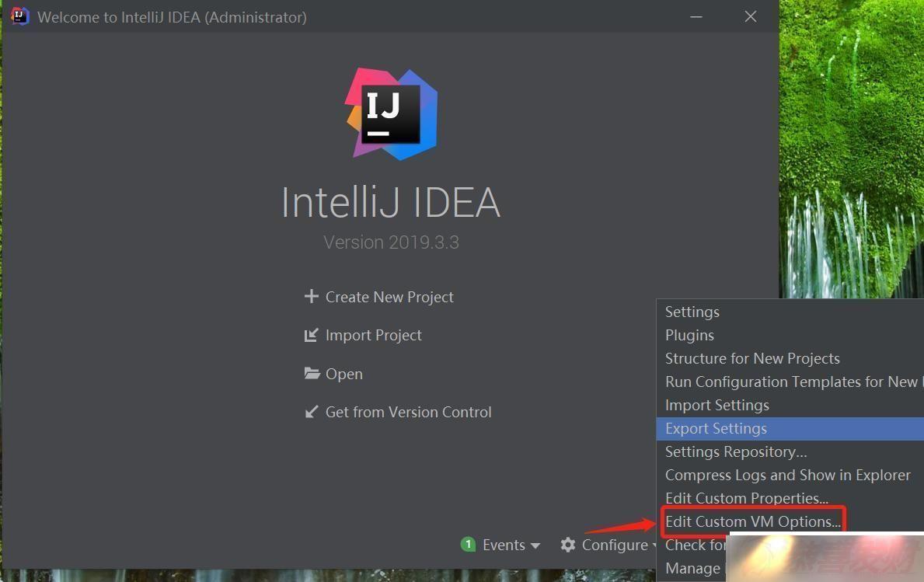This screenshot has height=582, width=924.
Task: Open Plugins from the Configure menu
Action: click(x=790, y=335)
